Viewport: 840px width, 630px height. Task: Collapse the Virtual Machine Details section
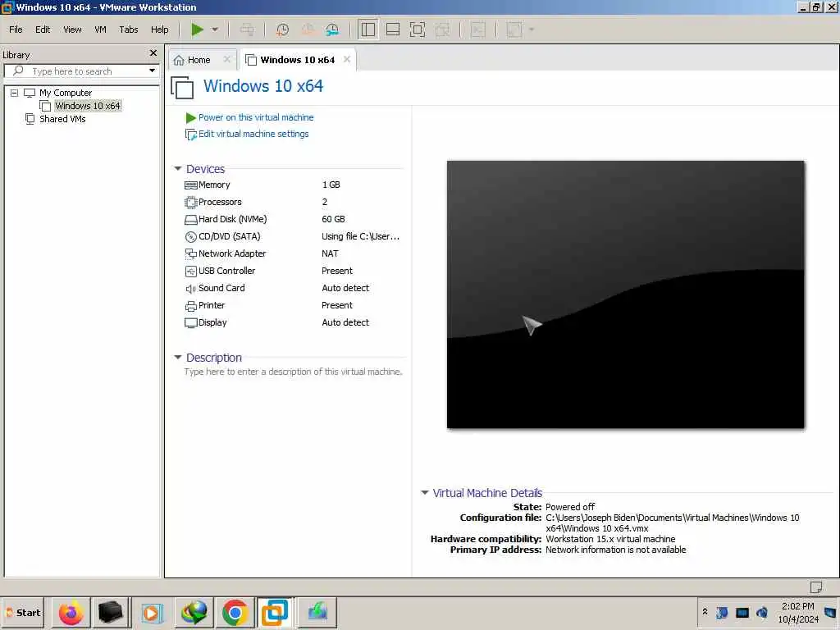click(425, 492)
